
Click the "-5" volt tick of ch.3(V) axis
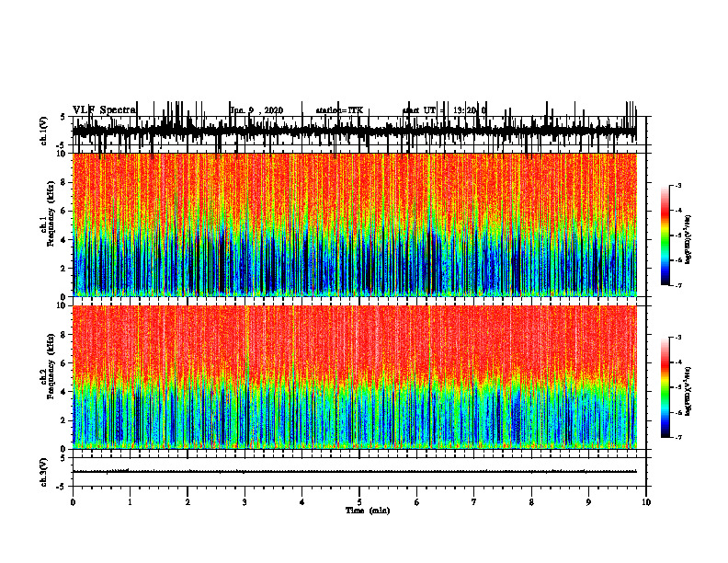(62, 487)
